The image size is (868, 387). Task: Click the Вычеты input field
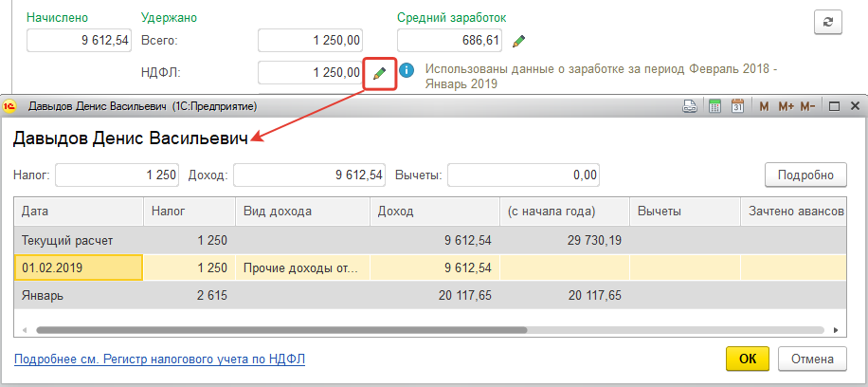523,175
